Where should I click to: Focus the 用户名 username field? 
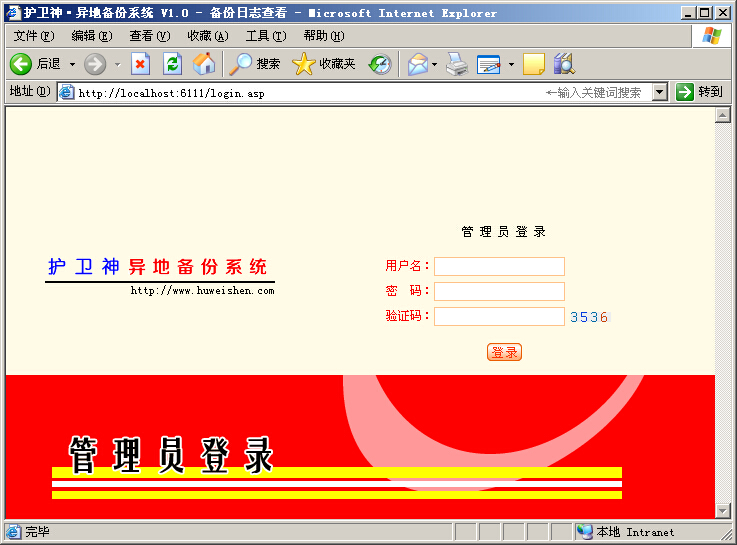click(x=499, y=266)
